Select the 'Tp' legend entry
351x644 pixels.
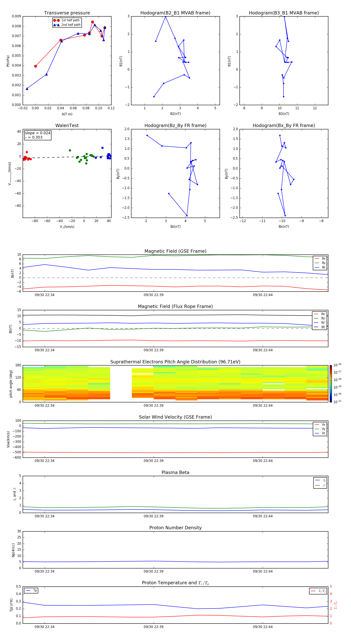pyautogui.click(x=31, y=591)
